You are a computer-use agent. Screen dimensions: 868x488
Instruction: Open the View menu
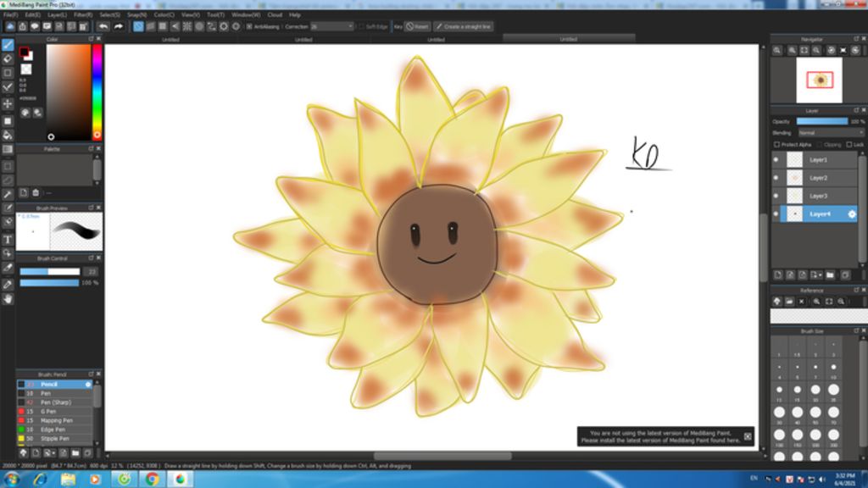point(191,15)
